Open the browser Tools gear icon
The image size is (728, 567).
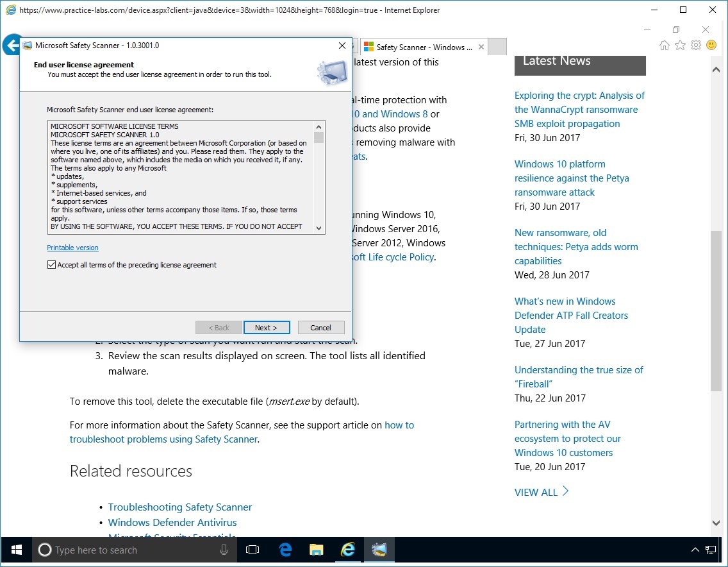pos(695,46)
